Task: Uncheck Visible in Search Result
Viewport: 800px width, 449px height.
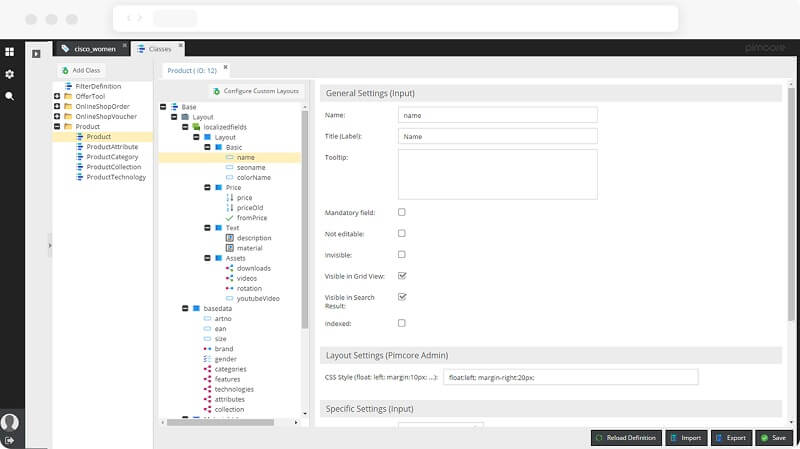Action: click(x=402, y=296)
